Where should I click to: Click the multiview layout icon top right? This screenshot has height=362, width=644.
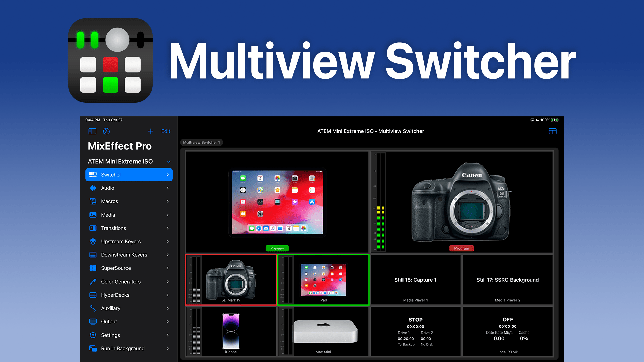(552, 131)
